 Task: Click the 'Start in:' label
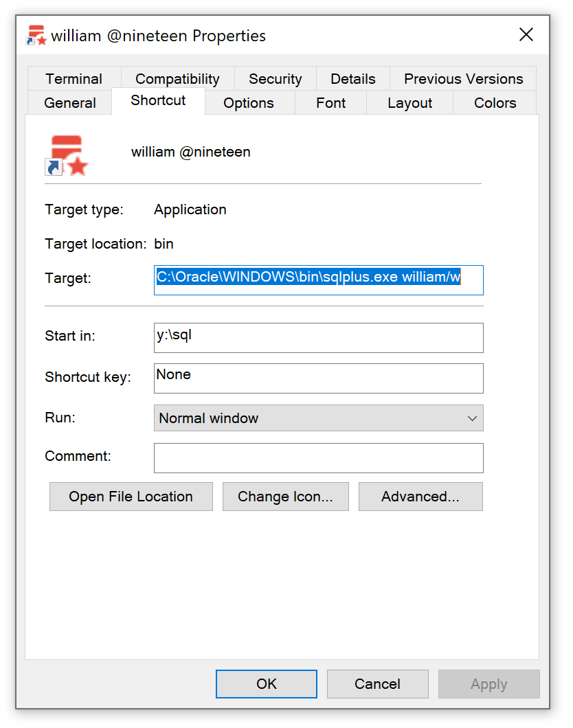(x=70, y=336)
